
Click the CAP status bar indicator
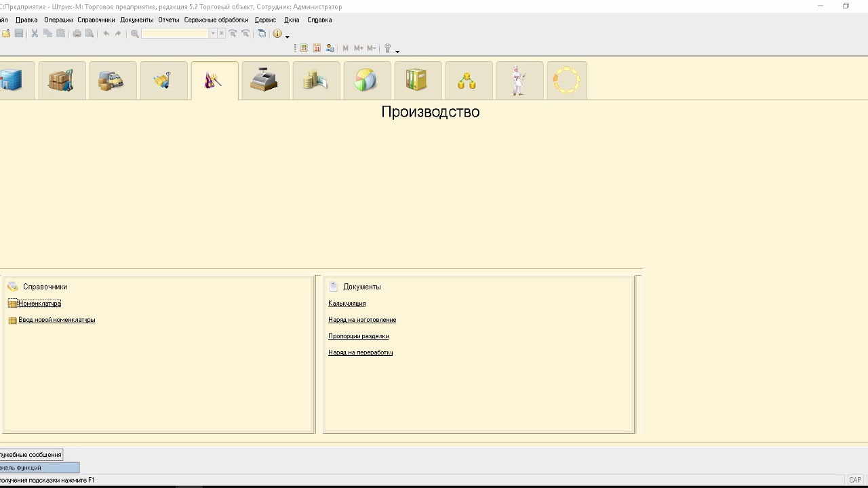click(x=855, y=480)
